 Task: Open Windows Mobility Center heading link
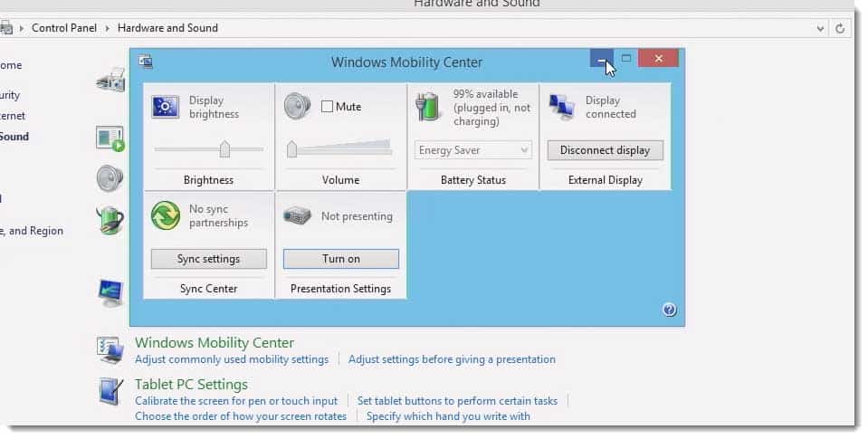[x=215, y=342]
